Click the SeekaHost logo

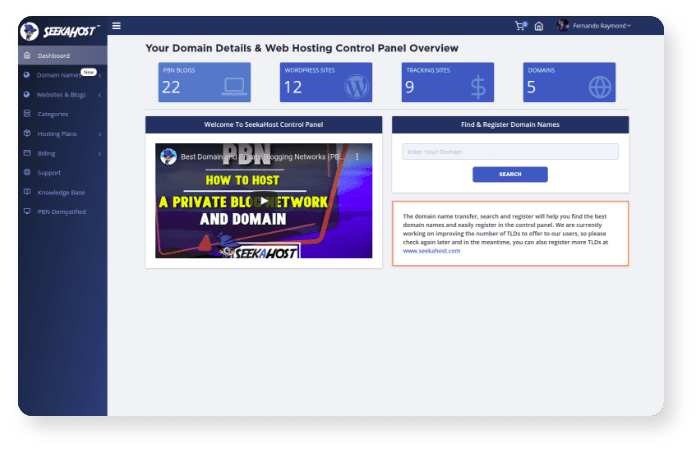(59, 31)
